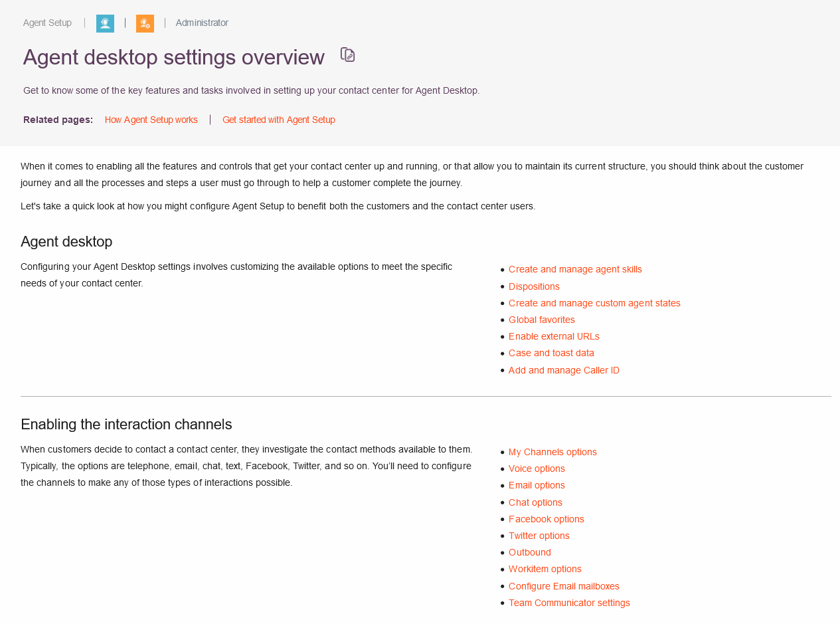Open Enable external URLs link
840x624 pixels.
(554, 336)
